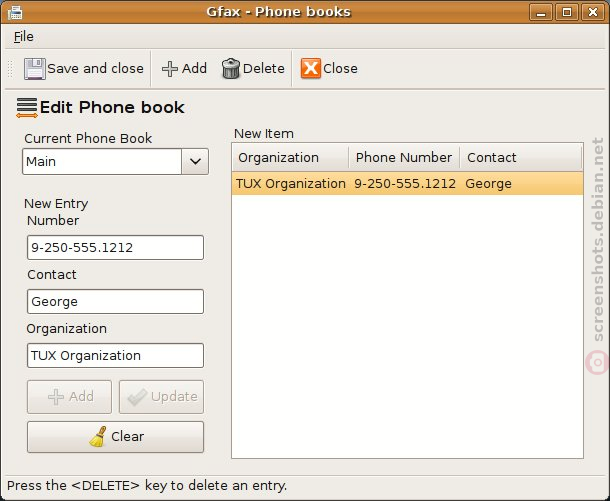The width and height of the screenshot is (610, 501).
Task: Click the toolbar drag handle
Action: pyautogui.click(x=10, y=69)
